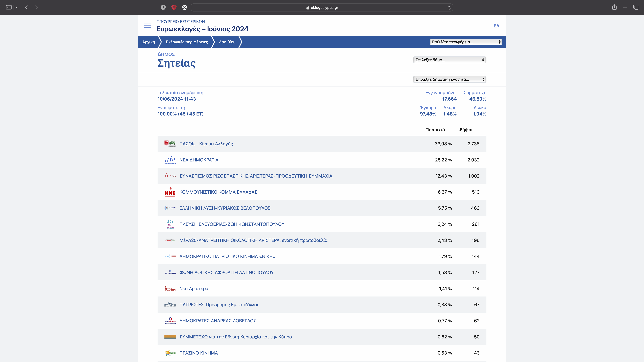Click the Ψήφοι column header
Viewport: 644px width, 362px height.
[465, 130]
